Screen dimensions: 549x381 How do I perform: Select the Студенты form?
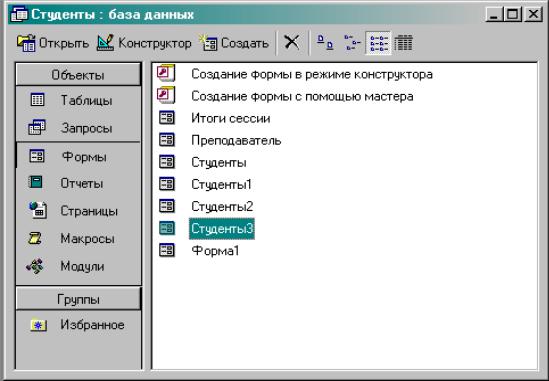pos(219,162)
